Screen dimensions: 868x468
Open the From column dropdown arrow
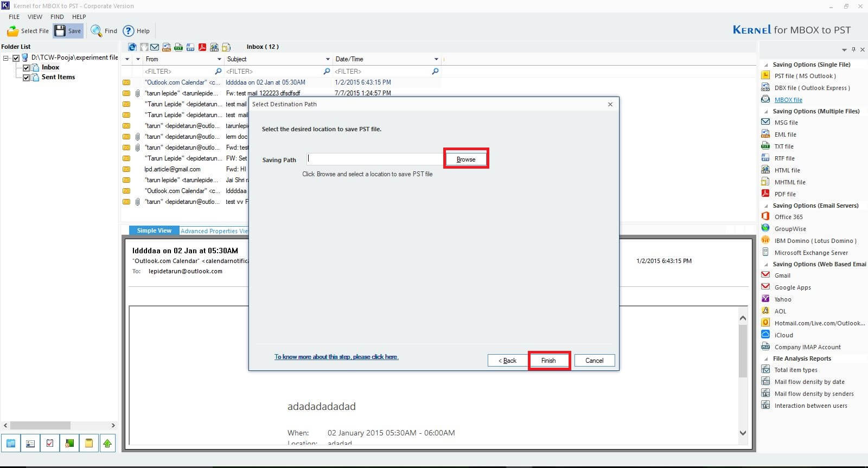219,59
